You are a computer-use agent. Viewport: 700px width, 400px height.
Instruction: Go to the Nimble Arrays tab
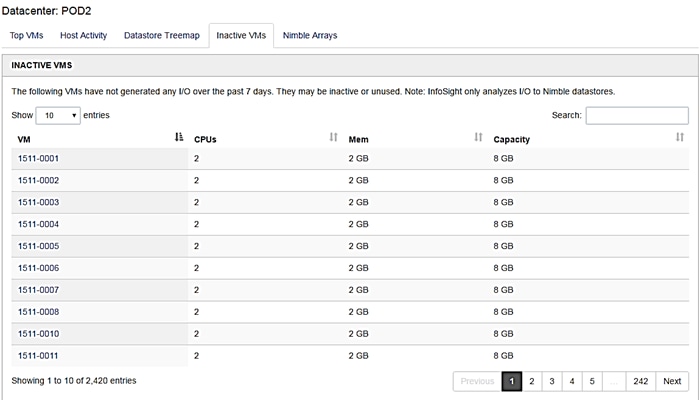point(310,35)
